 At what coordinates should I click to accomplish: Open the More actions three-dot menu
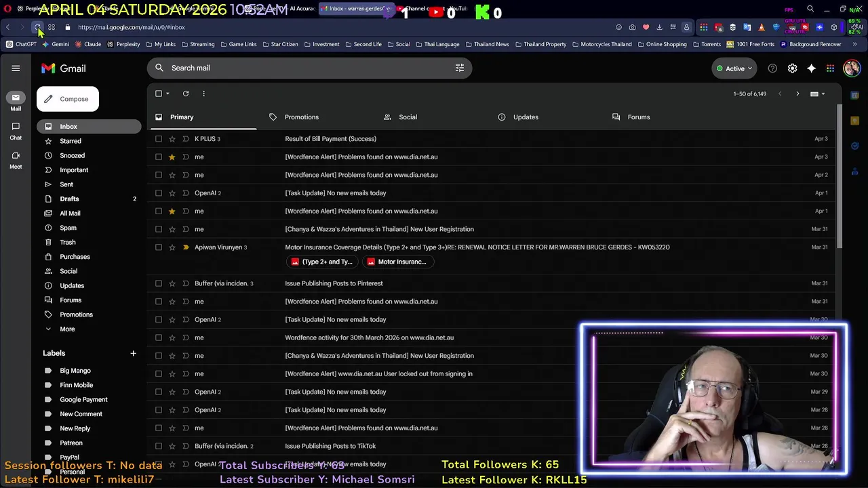(203, 94)
